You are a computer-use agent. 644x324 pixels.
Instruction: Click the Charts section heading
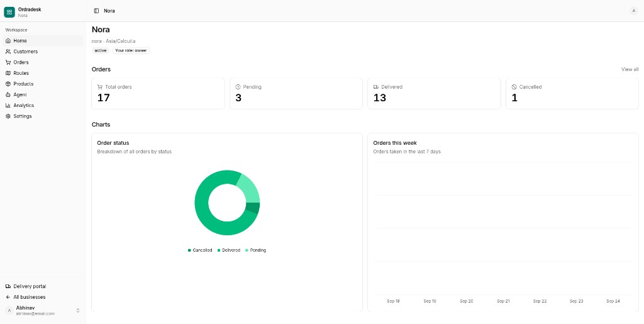click(101, 125)
